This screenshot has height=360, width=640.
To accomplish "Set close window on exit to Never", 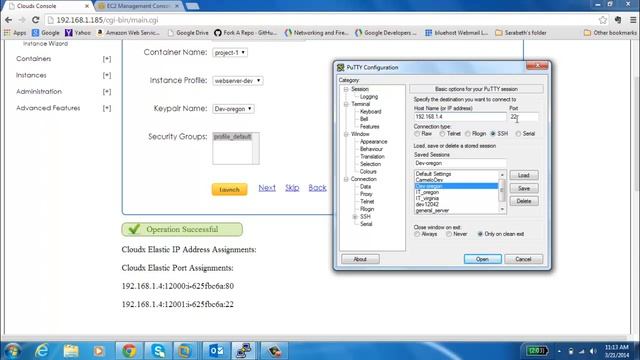I will (x=449, y=234).
